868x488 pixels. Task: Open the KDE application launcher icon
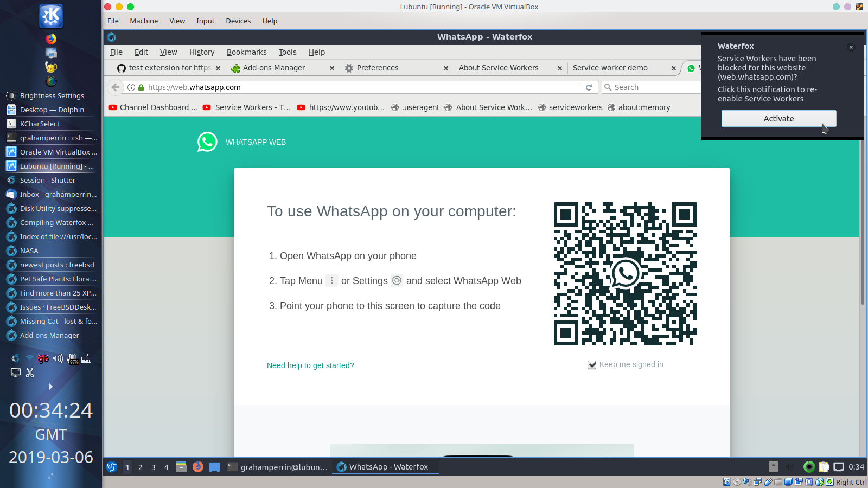(51, 16)
